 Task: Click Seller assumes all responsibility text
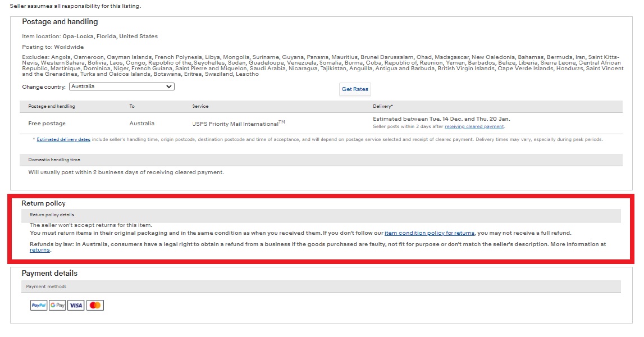(75, 6)
